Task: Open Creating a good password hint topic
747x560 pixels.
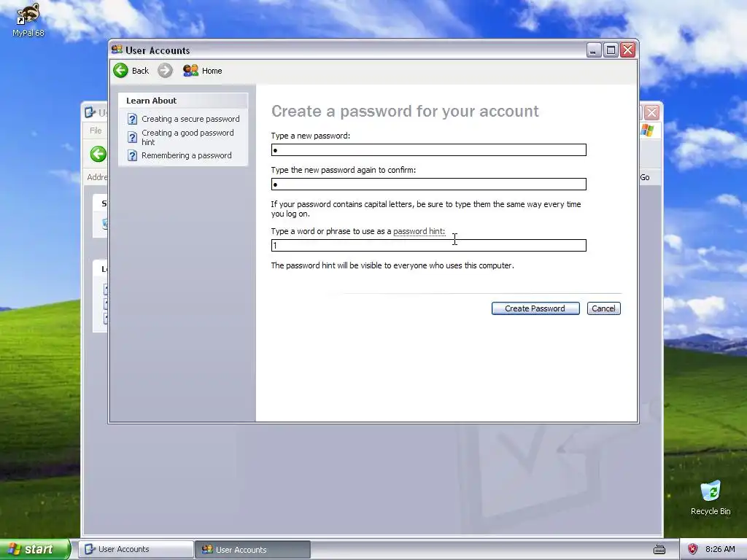Action: click(187, 137)
